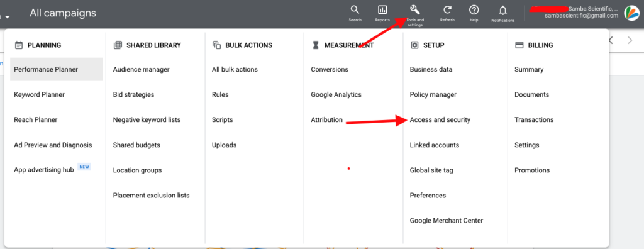Click the Tools and settings wrench icon
The image size is (644, 249).
pos(415,10)
